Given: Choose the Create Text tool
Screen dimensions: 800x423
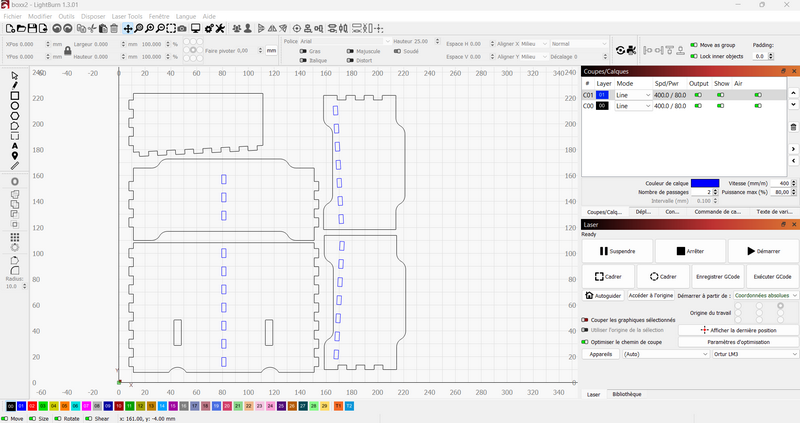Looking at the screenshot, I should click(x=14, y=146).
